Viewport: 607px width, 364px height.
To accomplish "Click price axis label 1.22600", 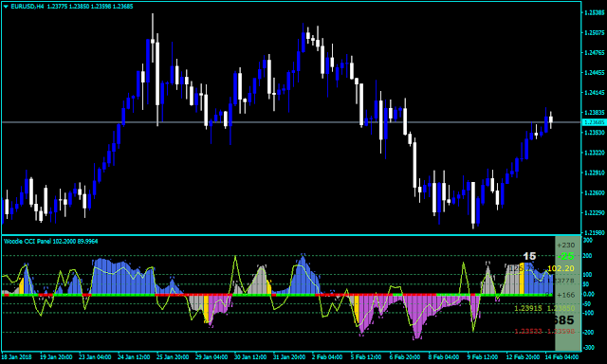I will click(595, 192).
